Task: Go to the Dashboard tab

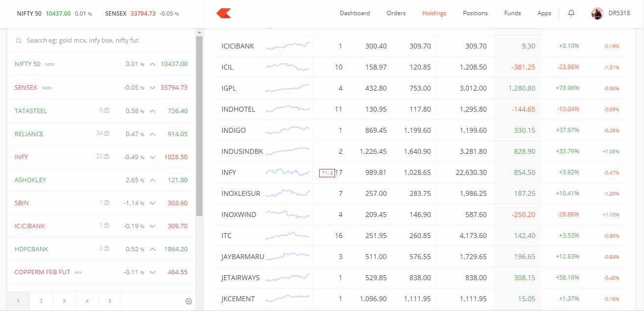Action: pyautogui.click(x=355, y=13)
